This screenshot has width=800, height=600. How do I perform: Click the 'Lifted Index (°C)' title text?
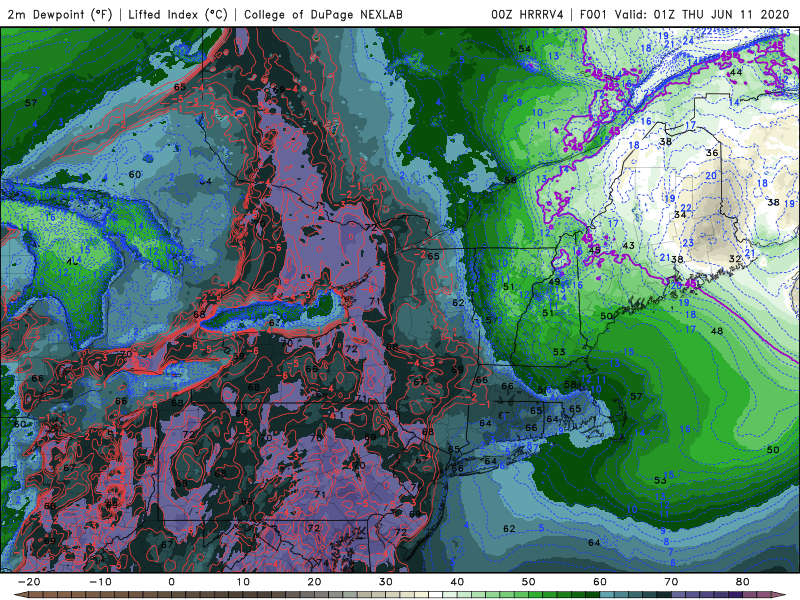tap(178, 14)
